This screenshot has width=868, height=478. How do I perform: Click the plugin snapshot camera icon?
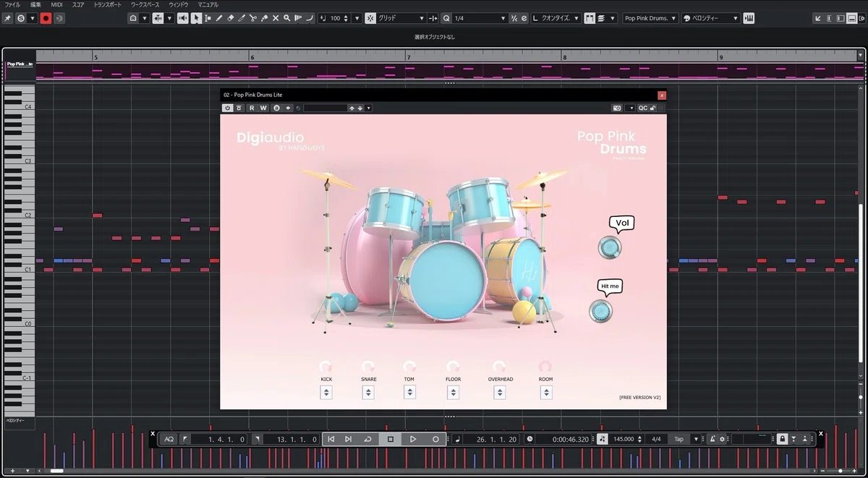(616, 108)
